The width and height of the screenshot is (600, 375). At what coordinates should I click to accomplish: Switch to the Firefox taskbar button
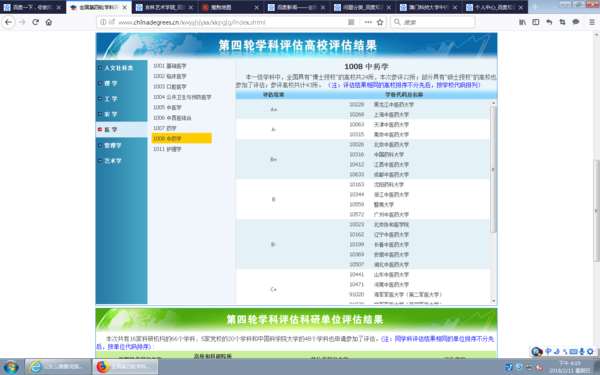pos(125,367)
